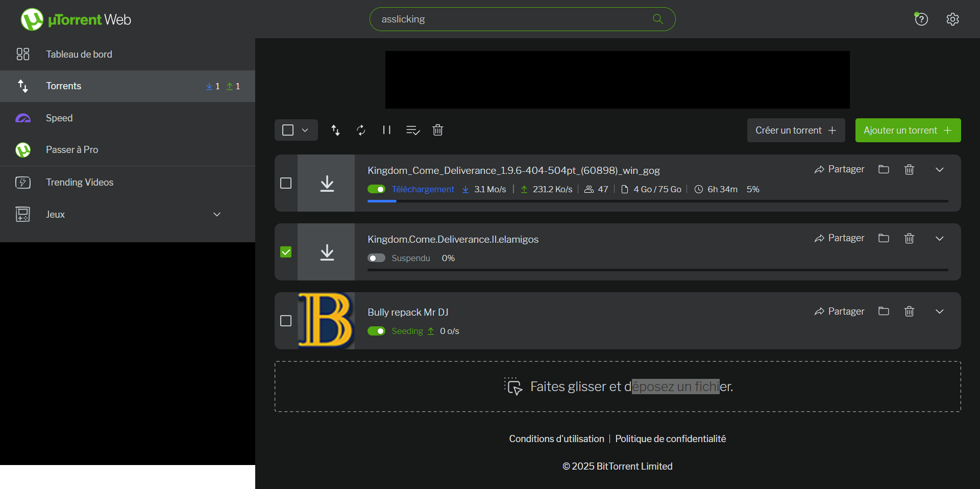The width and height of the screenshot is (980, 489).
Task: Toggle the Suspendu switch to resume download
Action: pyautogui.click(x=376, y=258)
